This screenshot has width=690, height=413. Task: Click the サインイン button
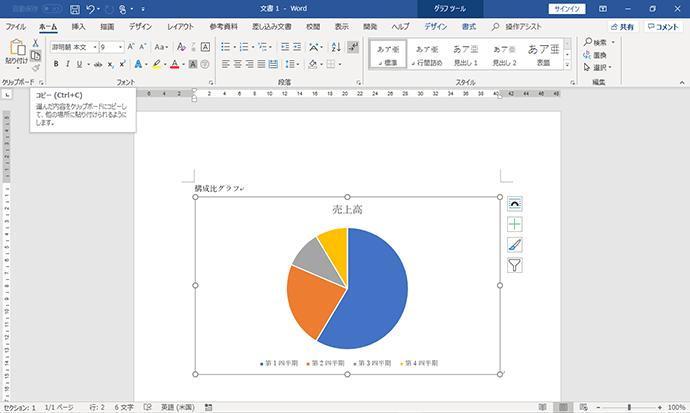click(x=567, y=9)
